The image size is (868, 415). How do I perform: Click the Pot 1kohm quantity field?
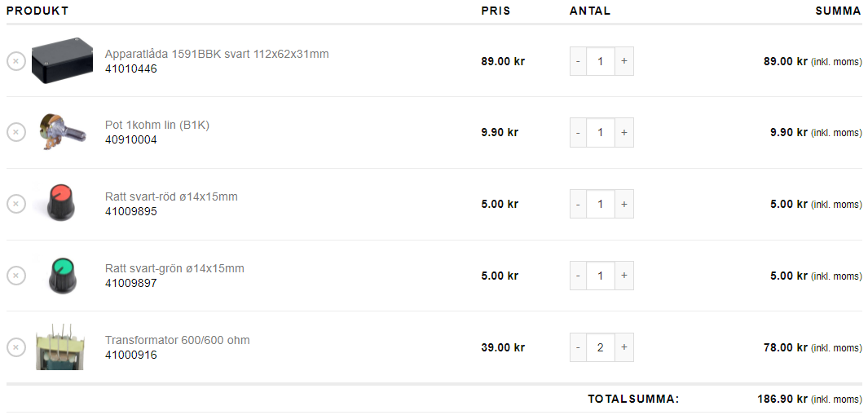[601, 132]
